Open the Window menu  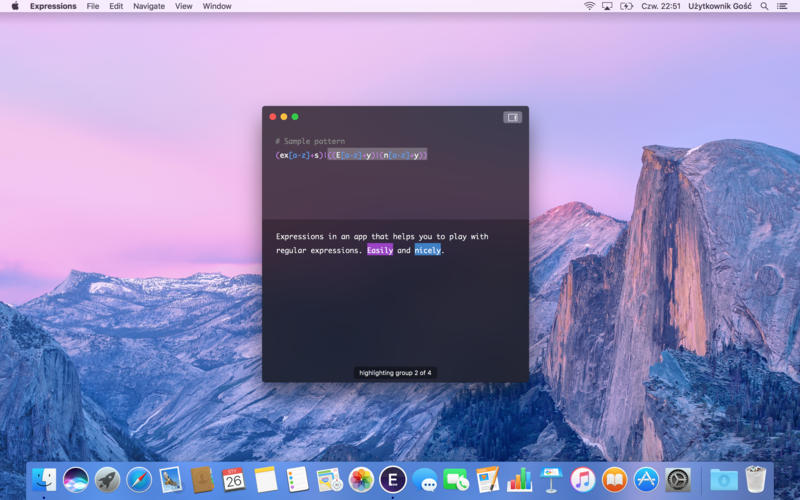[217, 6]
